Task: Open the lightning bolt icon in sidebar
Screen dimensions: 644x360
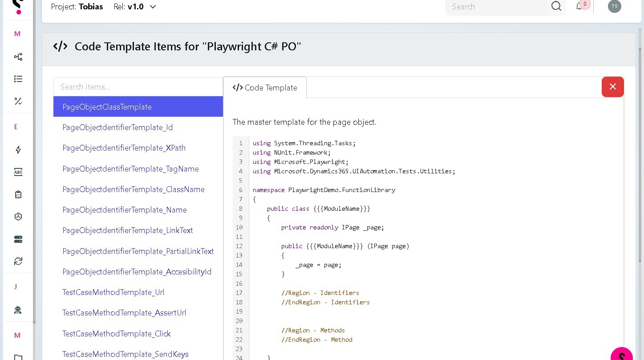Action: point(18,150)
